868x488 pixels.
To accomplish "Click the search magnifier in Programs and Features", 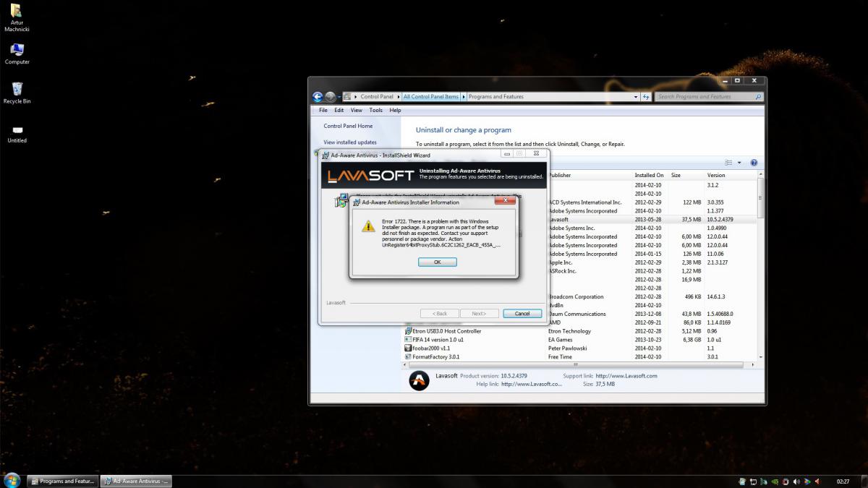I will click(758, 97).
